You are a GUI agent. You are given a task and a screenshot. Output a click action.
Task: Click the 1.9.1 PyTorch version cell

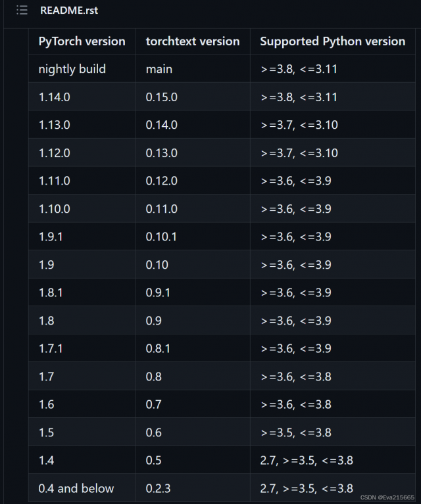(51, 237)
